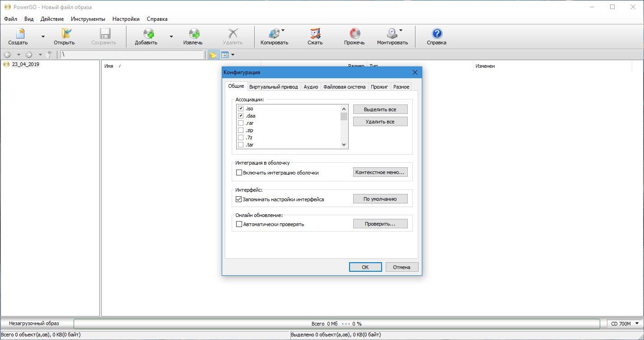Image resolution: width=644 pixels, height=340 pixels.
Task: Open the Действие menu
Action: tap(52, 19)
